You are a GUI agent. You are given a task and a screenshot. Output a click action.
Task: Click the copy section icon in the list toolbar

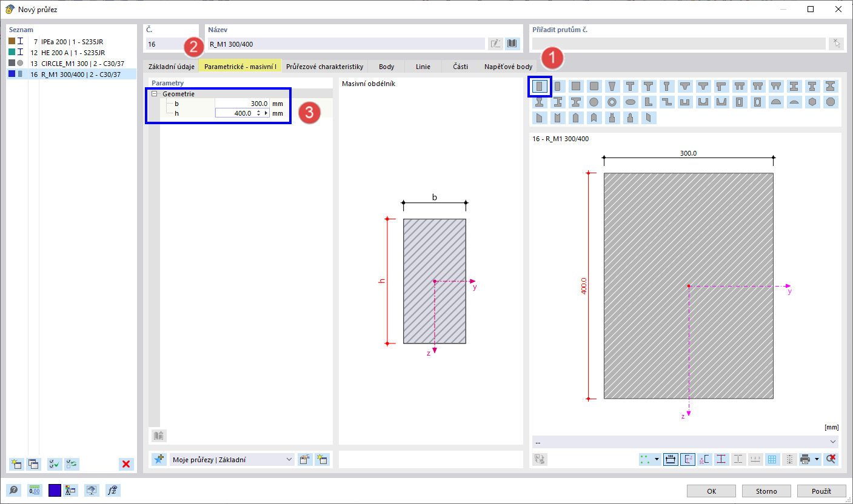(x=33, y=464)
